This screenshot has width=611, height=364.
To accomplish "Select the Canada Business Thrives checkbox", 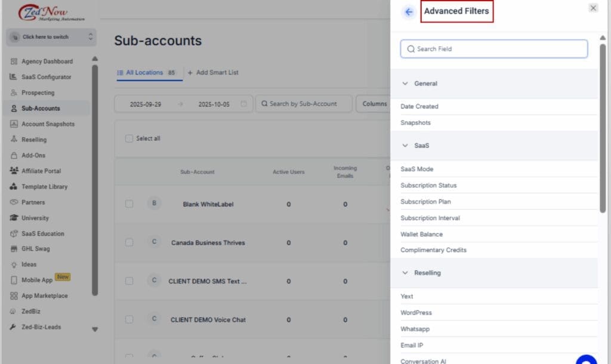I will coord(129,243).
